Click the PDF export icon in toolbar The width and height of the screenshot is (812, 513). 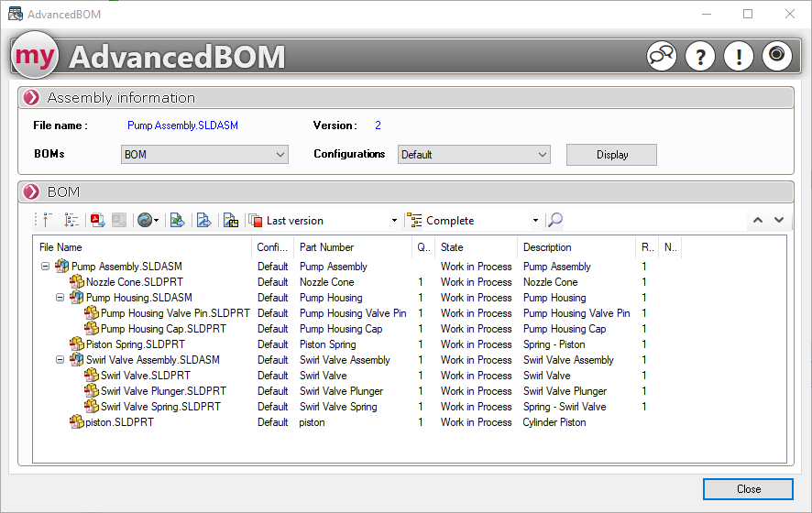95,220
